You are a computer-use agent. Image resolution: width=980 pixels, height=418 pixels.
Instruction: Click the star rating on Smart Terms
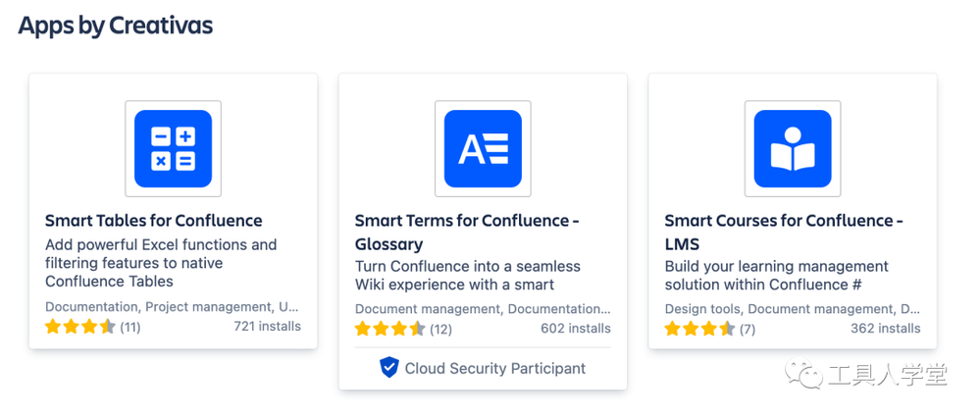pyautogui.click(x=390, y=329)
